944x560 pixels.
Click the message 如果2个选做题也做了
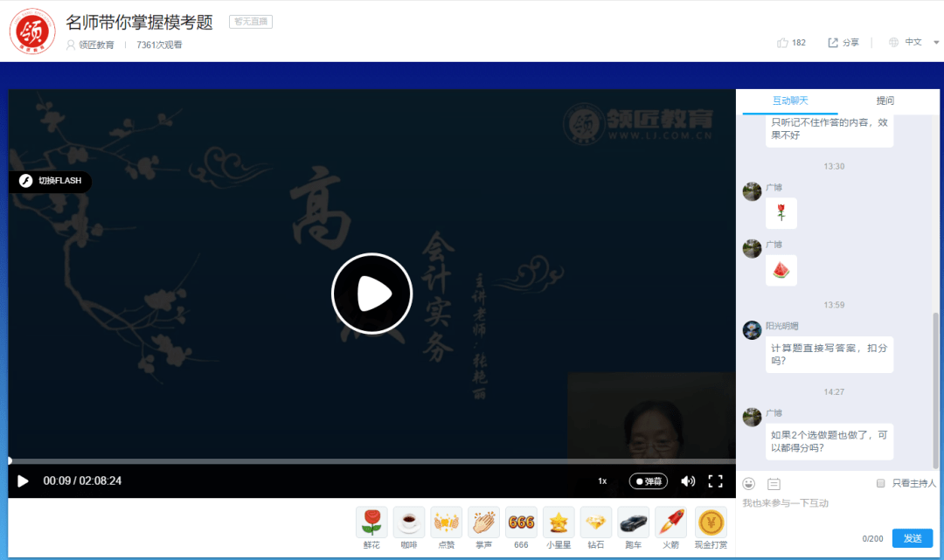pos(829,441)
